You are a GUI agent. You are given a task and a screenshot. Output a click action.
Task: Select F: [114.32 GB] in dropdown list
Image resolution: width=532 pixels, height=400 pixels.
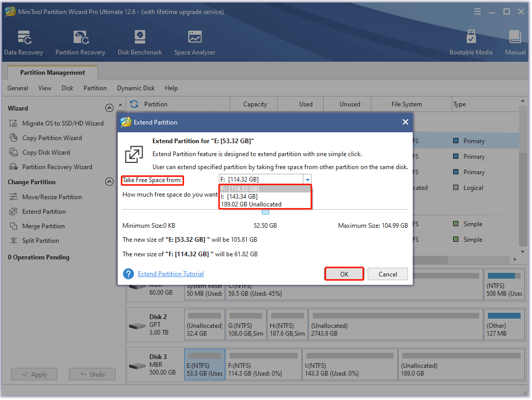point(265,189)
